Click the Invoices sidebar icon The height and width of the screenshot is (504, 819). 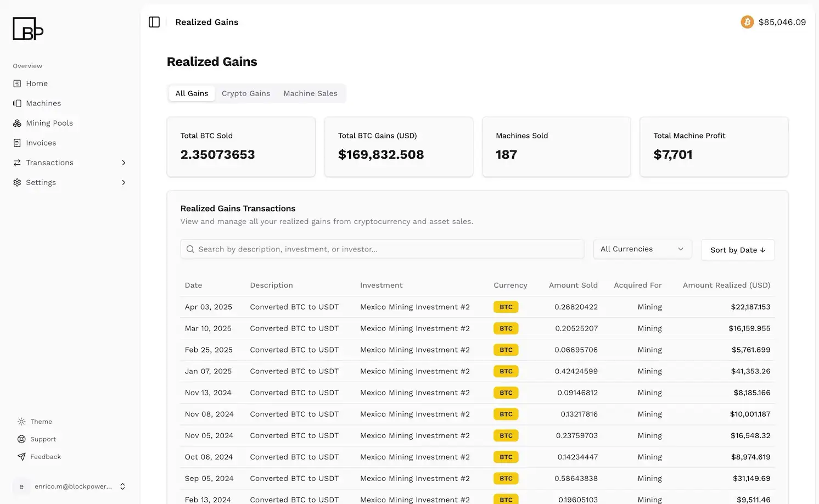tap(17, 143)
